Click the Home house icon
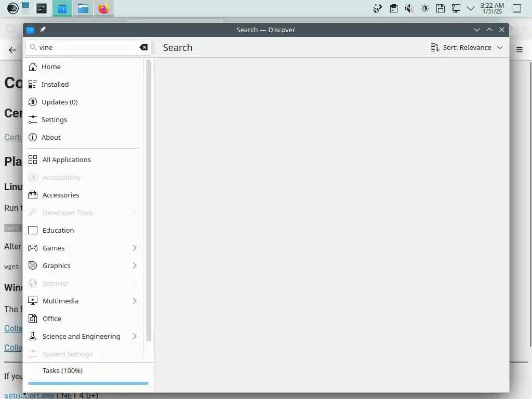This screenshot has height=399, width=532. click(33, 66)
